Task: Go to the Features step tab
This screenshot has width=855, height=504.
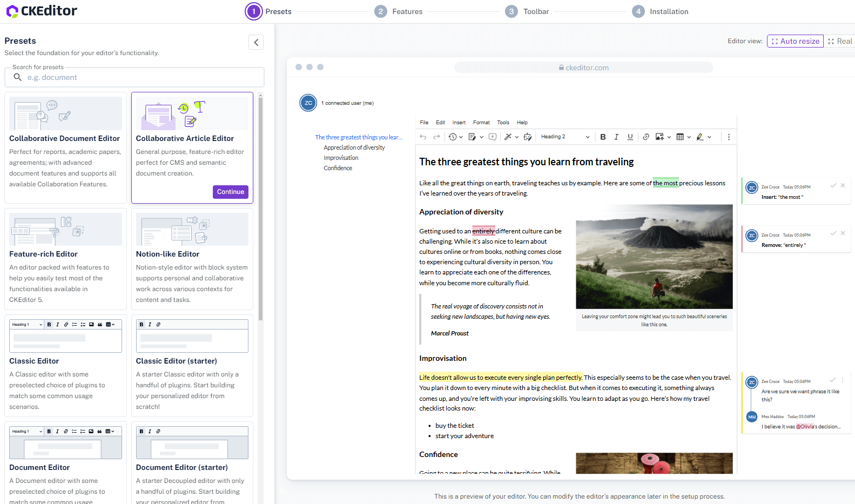Action: click(x=399, y=11)
